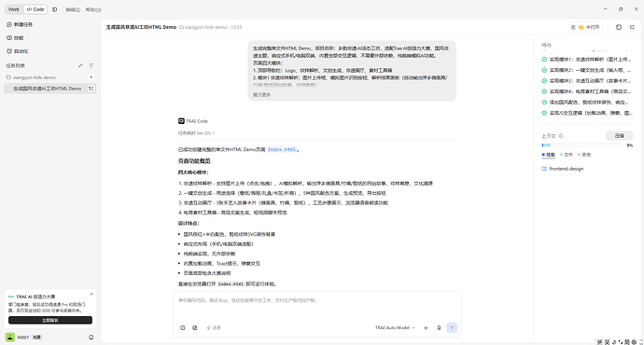Click the todo item 实现模块3
Screen dimensions: 644x345
pos(587,81)
